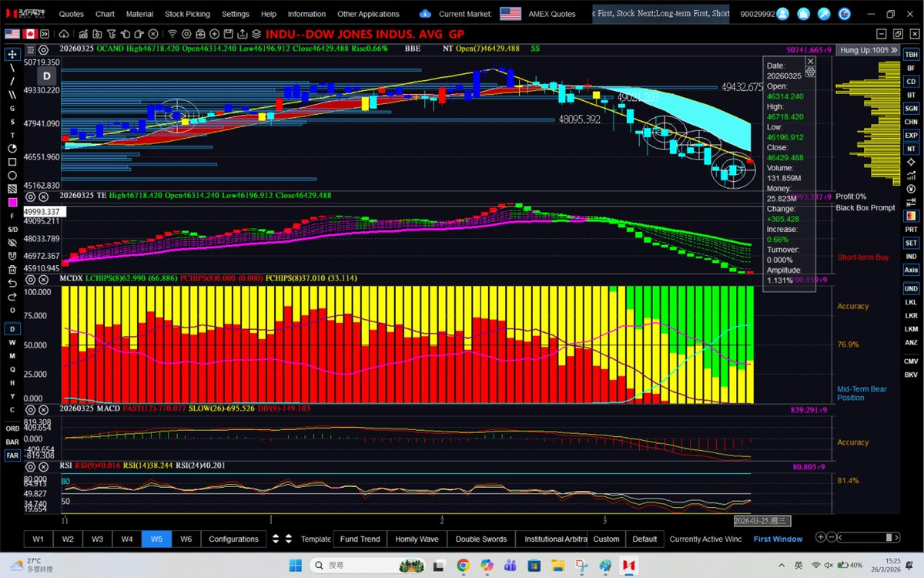Switch to Q quarterly period
Image resolution: width=924 pixels, height=578 pixels.
click(x=12, y=369)
